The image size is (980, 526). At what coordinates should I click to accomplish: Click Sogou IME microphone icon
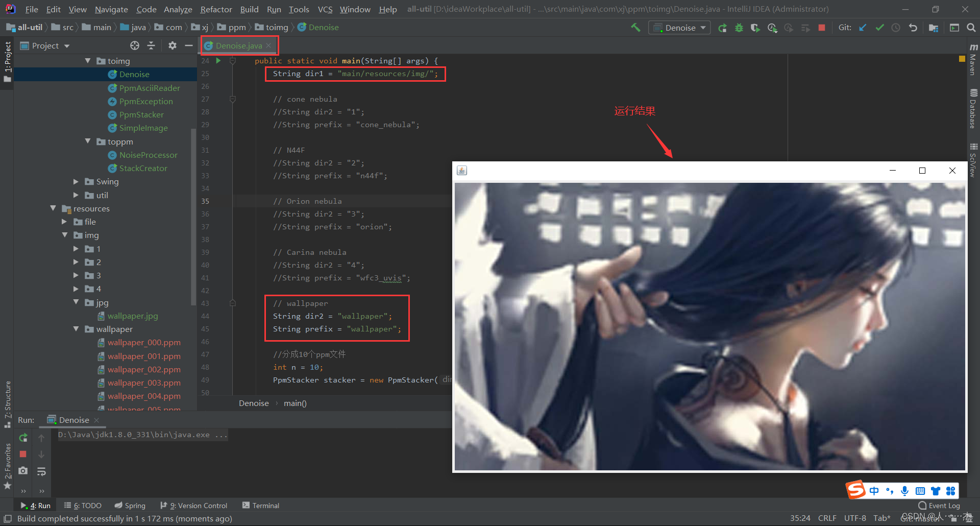tap(904, 491)
